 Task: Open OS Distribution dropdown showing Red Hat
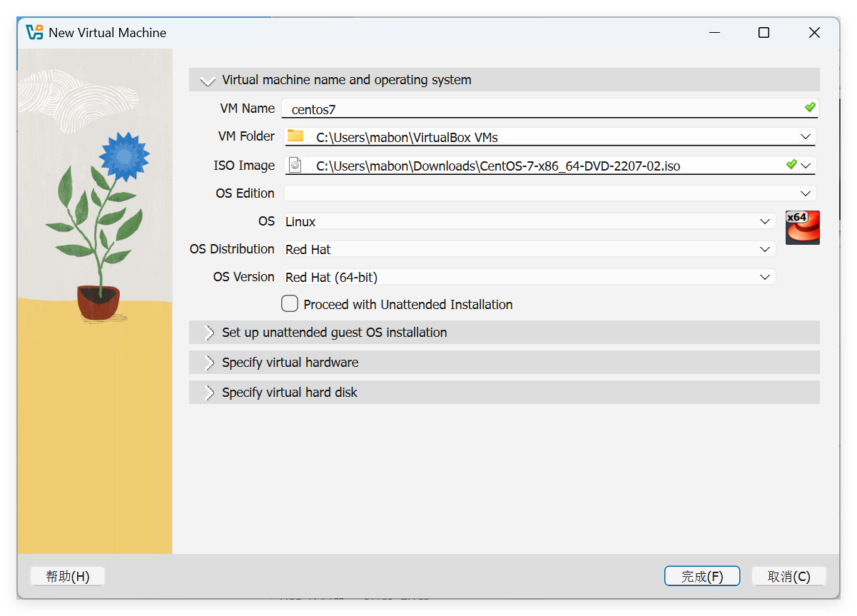765,249
